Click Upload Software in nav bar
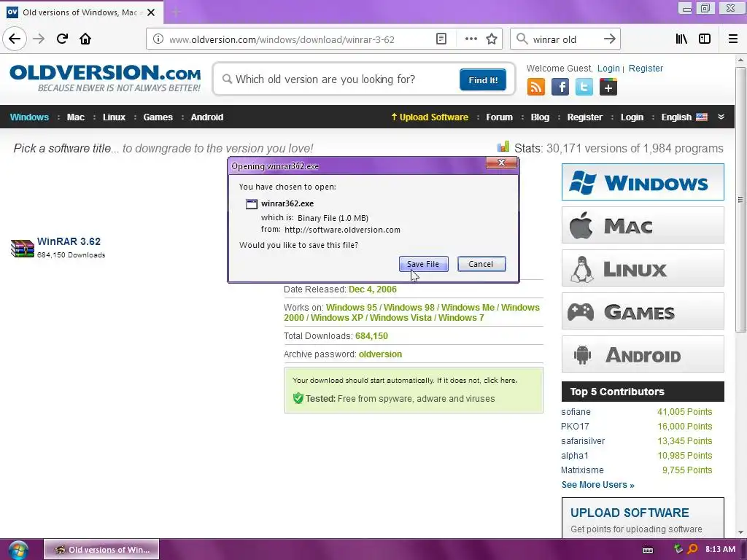 pos(429,117)
